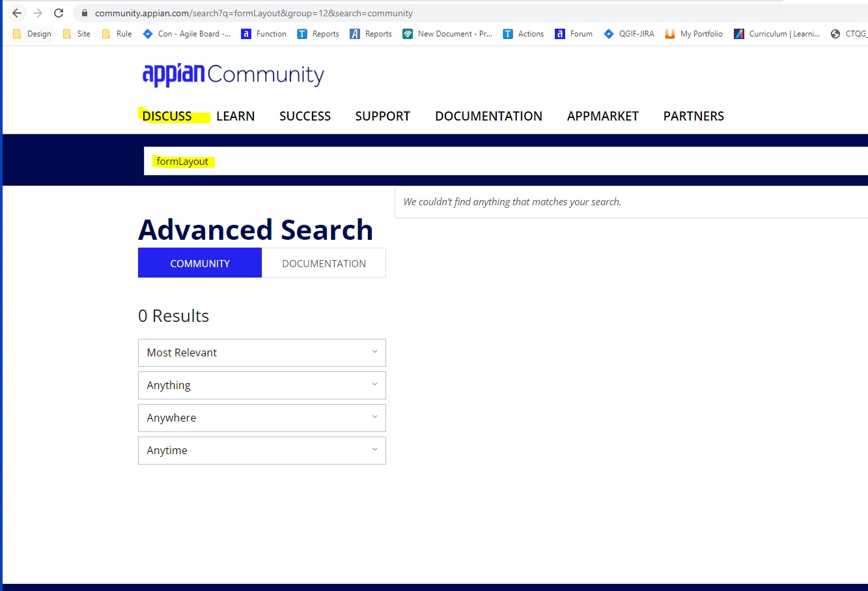
Task: Open the PARTNERS navigation menu
Action: (694, 116)
